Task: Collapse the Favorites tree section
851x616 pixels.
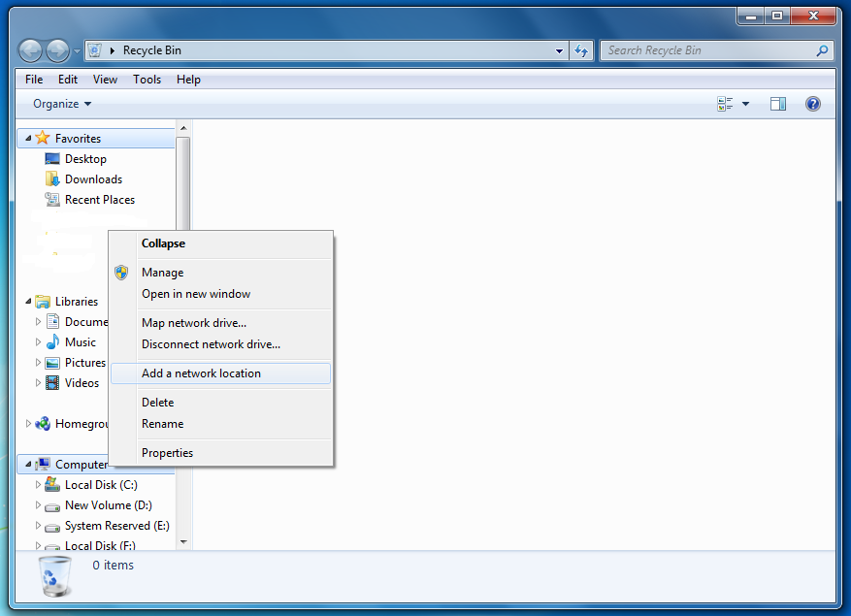Action: pyautogui.click(x=28, y=139)
